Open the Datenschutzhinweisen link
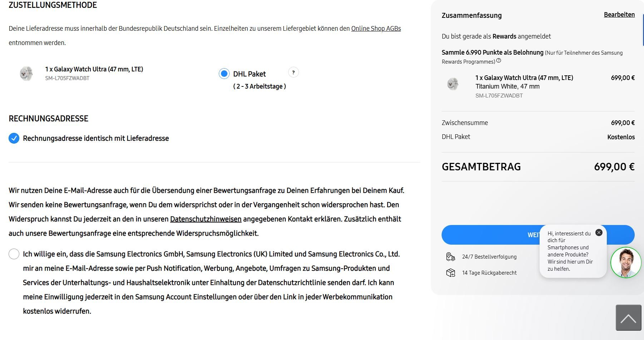The width and height of the screenshot is (644, 340). pyautogui.click(x=206, y=219)
